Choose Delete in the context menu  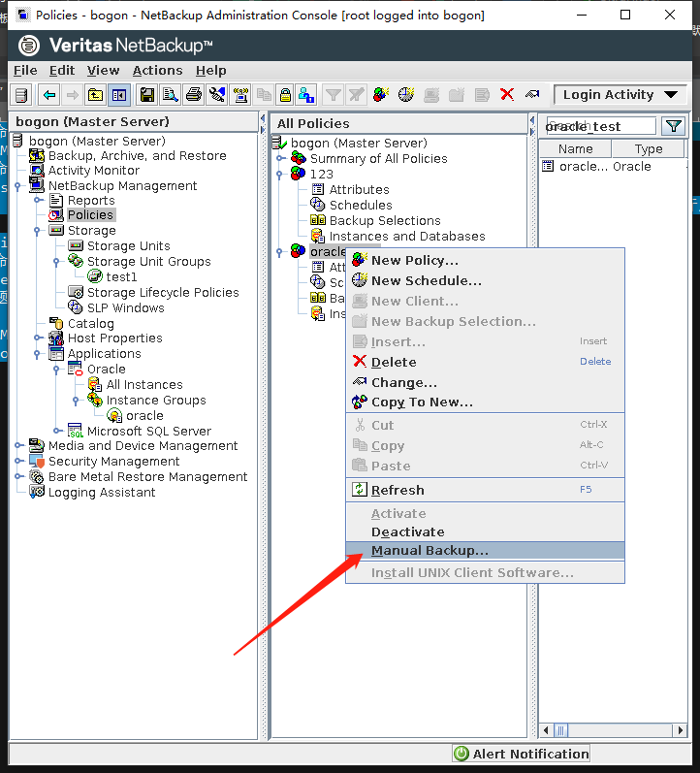[x=485, y=362]
